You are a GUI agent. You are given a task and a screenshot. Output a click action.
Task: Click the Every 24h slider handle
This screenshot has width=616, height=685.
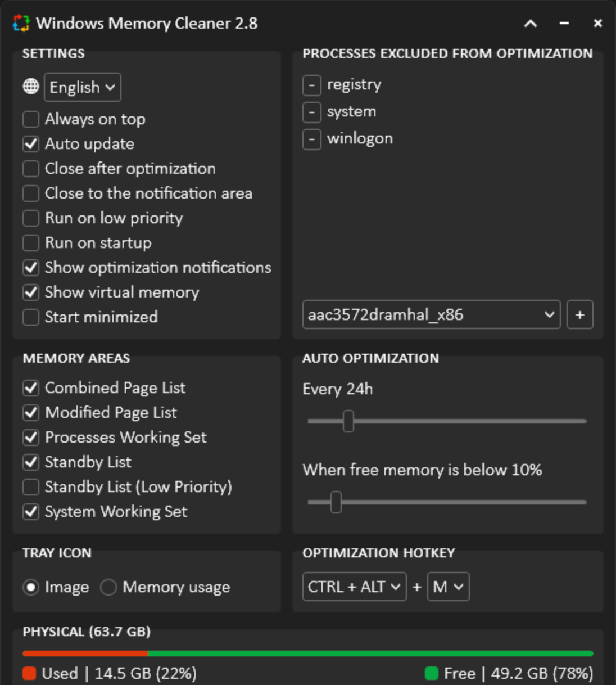[x=348, y=421]
